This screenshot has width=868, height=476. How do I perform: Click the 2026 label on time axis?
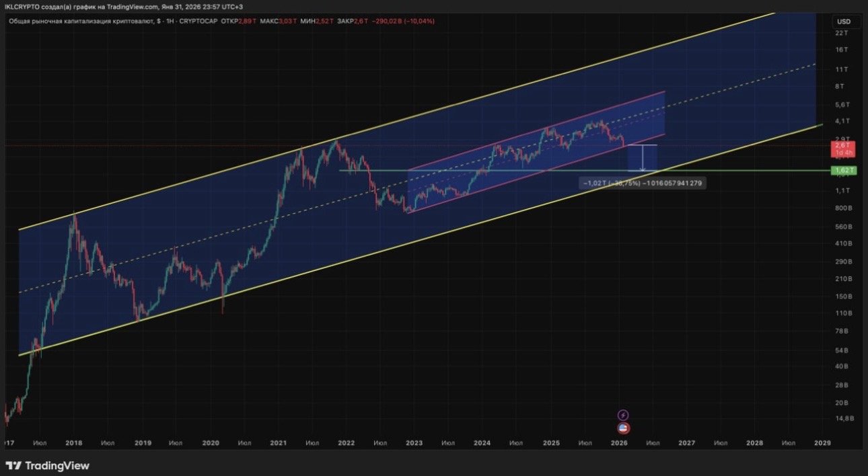click(619, 443)
